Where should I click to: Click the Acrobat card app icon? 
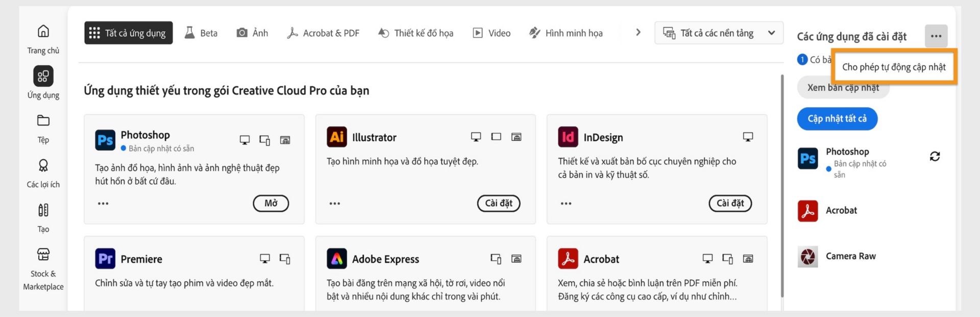[x=568, y=259]
